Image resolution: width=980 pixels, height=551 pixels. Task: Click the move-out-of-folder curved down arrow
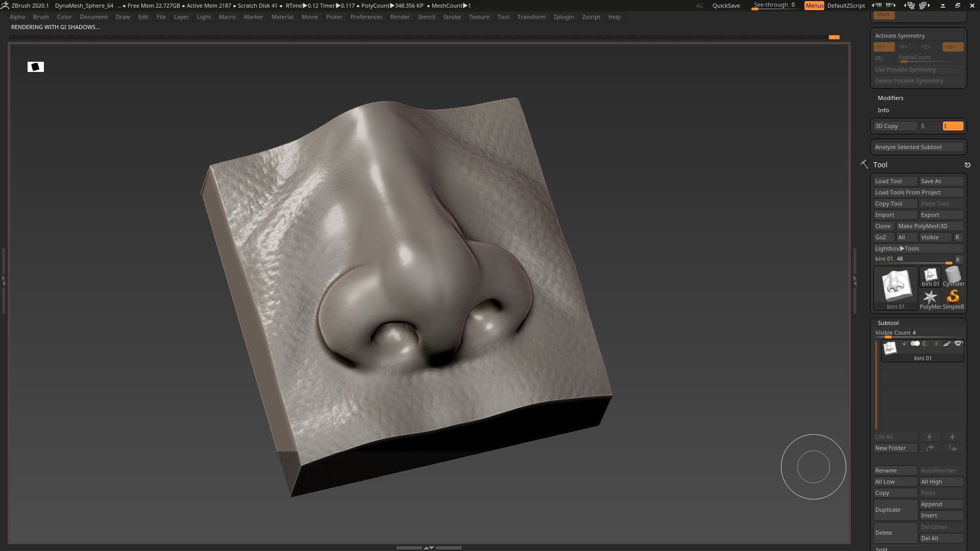[x=953, y=448]
